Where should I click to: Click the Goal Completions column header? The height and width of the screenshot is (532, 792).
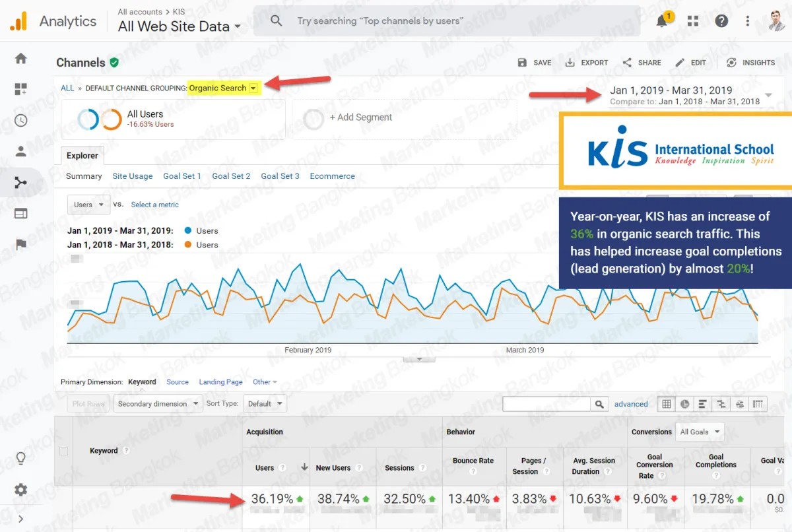coord(716,461)
